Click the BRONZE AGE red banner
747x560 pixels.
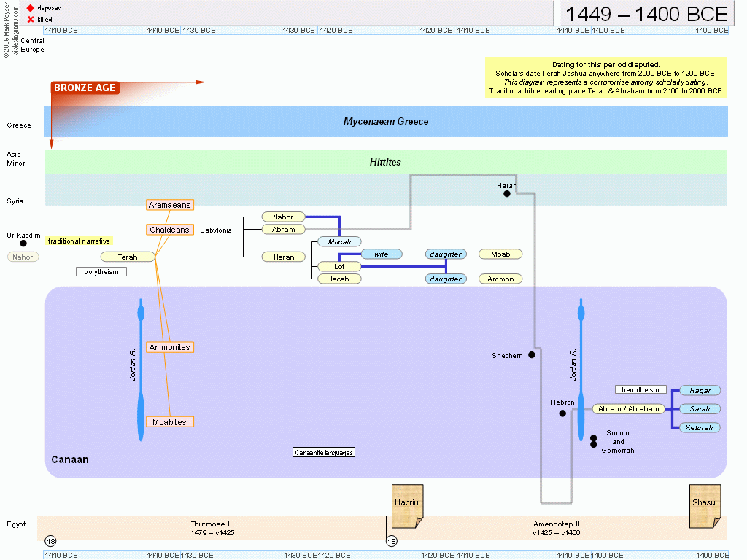pyautogui.click(x=84, y=88)
